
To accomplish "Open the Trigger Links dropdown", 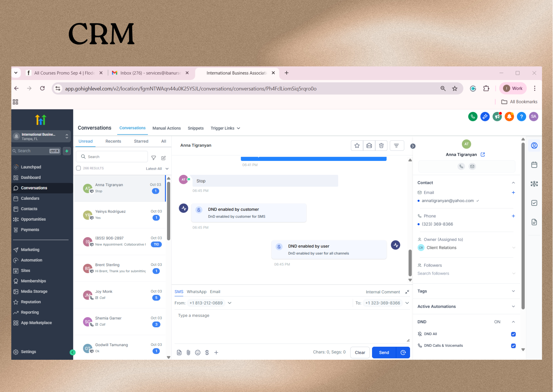I will pyautogui.click(x=225, y=128).
